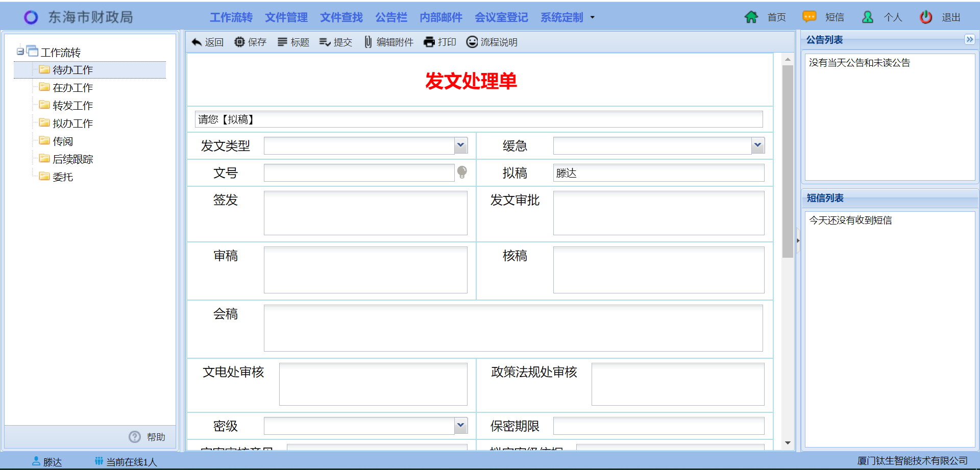Open the 会议室登记 menu
Screen dimensions: 980x470
point(501,17)
